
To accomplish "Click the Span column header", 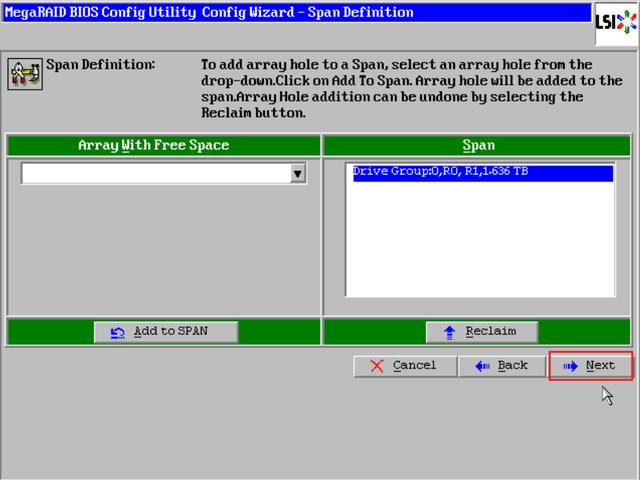I will (x=477, y=145).
